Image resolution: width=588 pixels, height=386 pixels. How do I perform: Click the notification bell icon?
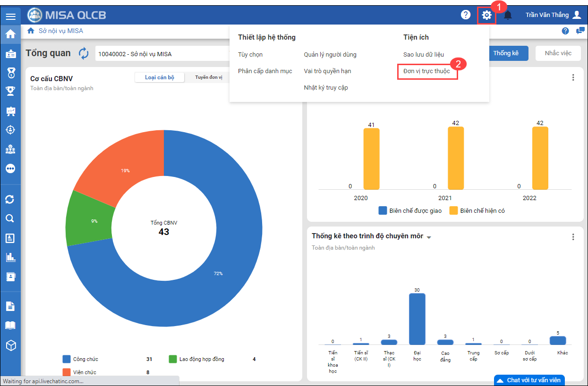coord(508,16)
